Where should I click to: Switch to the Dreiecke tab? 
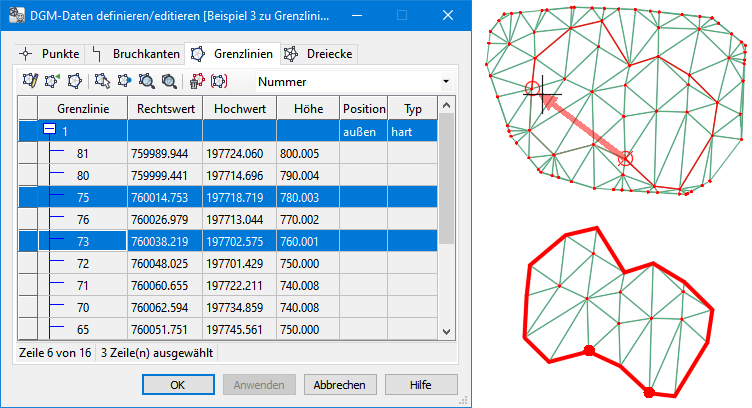[x=318, y=53]
